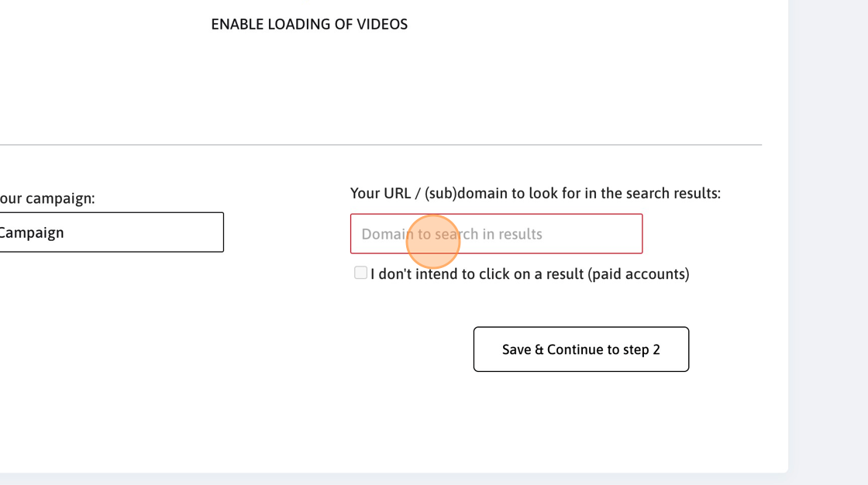Focus the Domain to search in results field

(496, 234)
